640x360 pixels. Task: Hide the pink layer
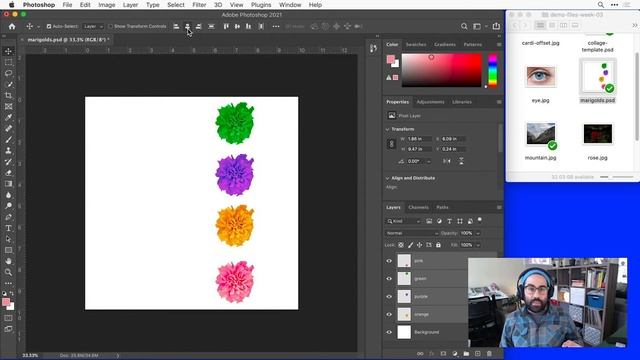(x=389, y=261)
